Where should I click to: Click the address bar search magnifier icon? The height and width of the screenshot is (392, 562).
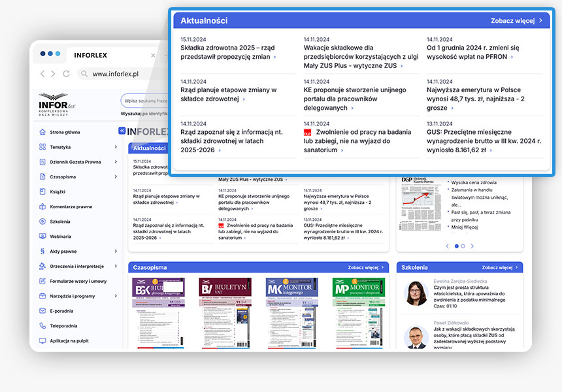point(84,74)
